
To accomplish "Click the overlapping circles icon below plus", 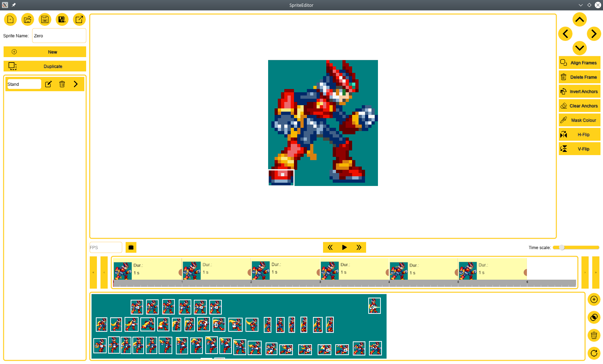I will (594, 317).
